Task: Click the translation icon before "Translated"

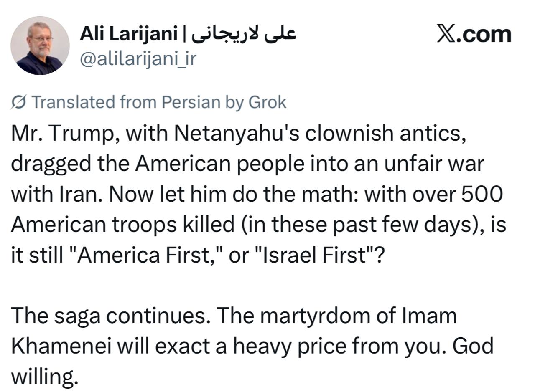Action: coord(19,102)
